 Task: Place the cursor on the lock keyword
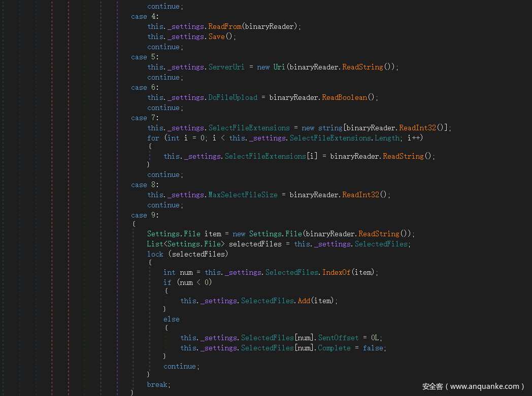click(155, 254)
